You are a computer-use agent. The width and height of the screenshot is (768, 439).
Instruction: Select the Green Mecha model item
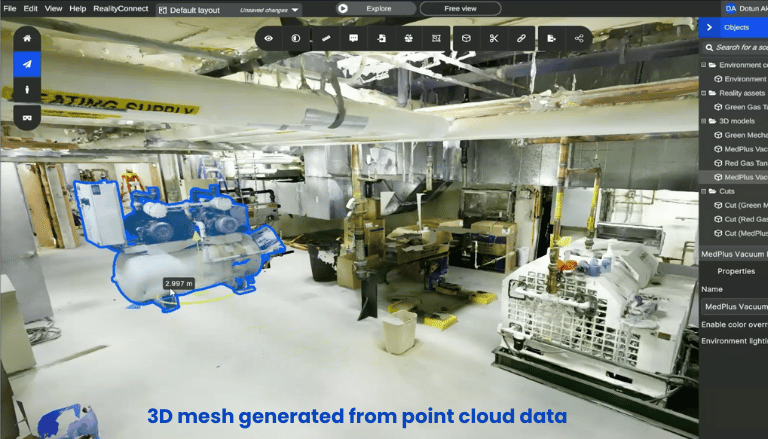point(741,135)
